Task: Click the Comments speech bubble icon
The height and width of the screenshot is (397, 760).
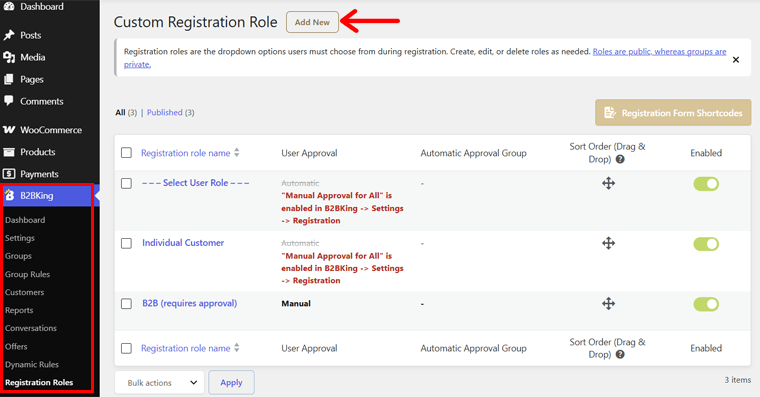Action: click(9, 101)
